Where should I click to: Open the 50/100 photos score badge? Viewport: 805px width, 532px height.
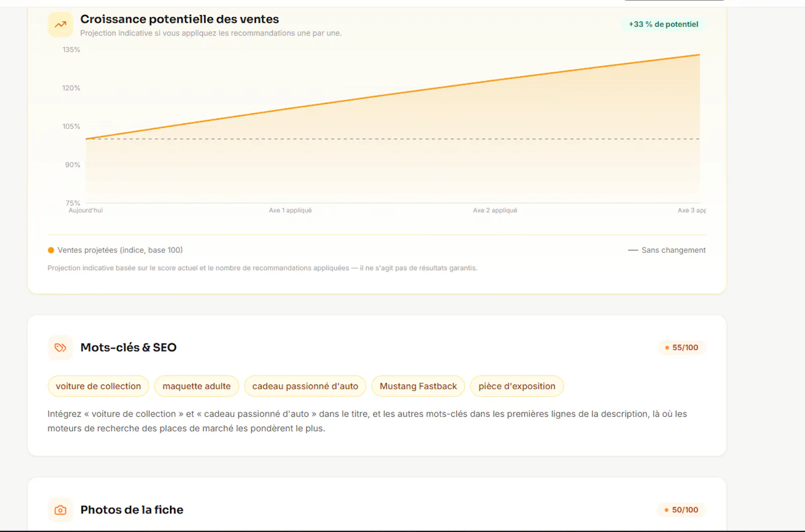coord(682,510)
